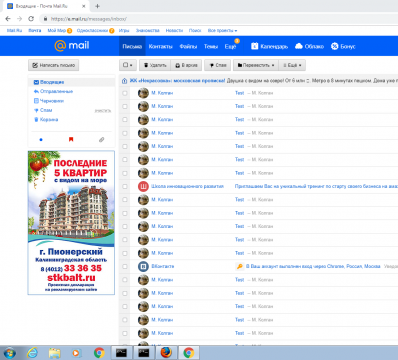The image size is (398, 360).
Task: Open the select-all checkbox dropdown
Action: 128,65
